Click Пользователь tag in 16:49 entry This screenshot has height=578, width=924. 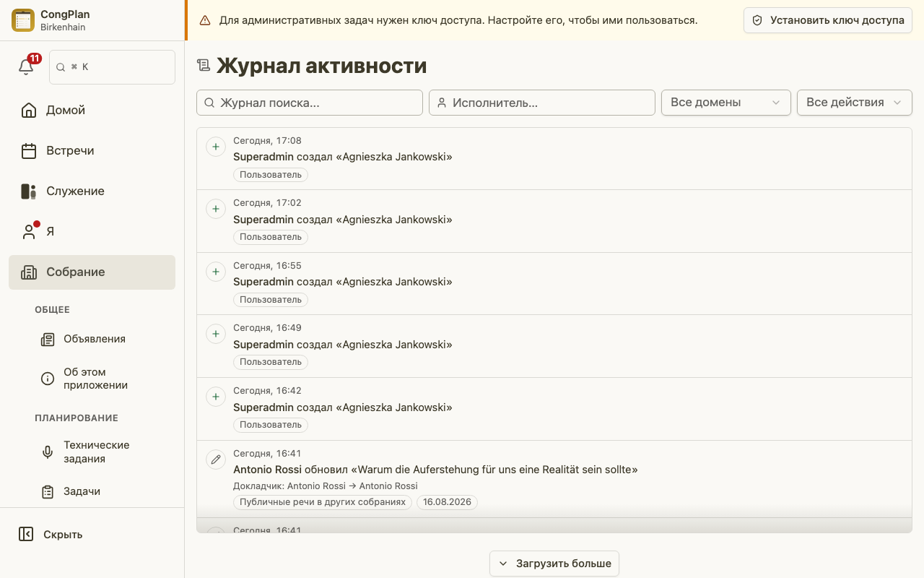point(271,362)
